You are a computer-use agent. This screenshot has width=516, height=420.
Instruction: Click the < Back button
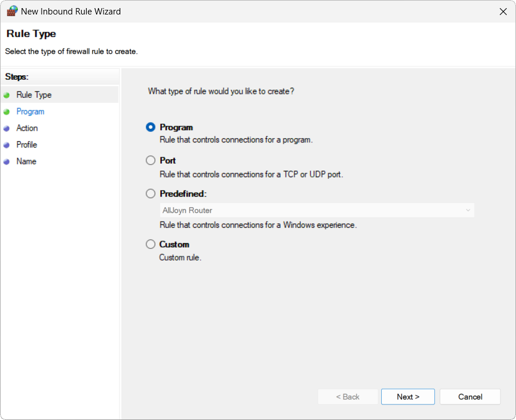[x=348, y=397]
